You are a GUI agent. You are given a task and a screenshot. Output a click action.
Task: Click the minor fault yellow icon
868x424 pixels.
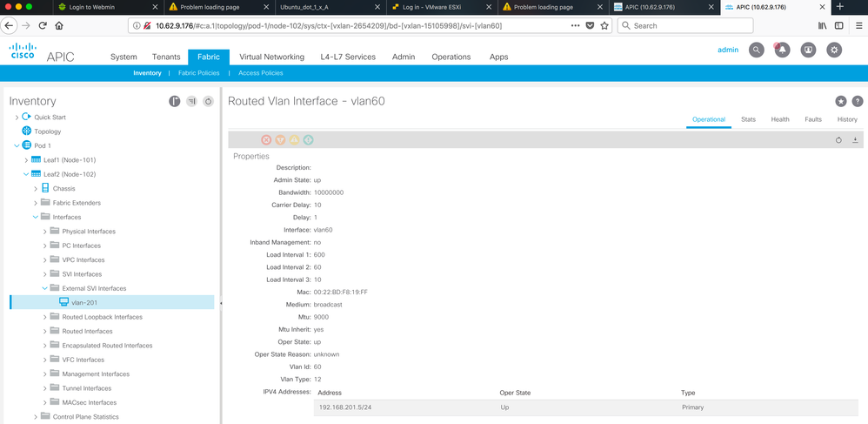tap(295, 140)
